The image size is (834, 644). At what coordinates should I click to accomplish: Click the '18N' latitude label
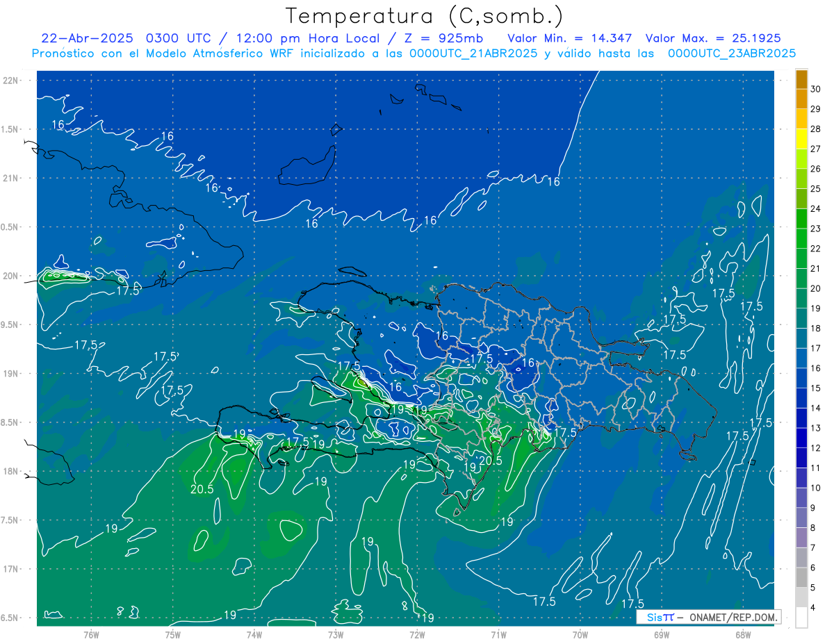[x=12, y=472]
